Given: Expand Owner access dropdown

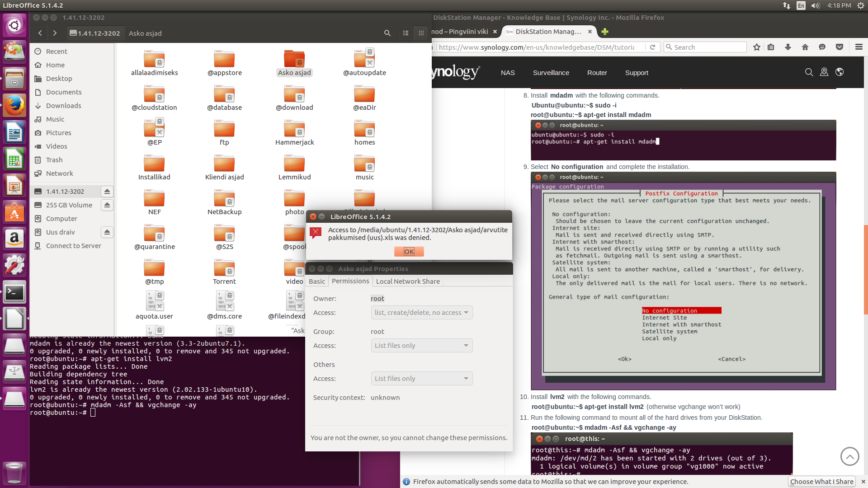Looking at the screenshot, I should click(421, 313).
